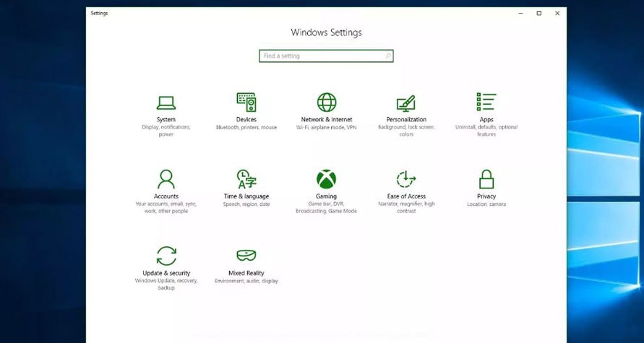Open the Ease of Access icon
This screenshot has width=644, height=343.
click(x=406, y=179)
